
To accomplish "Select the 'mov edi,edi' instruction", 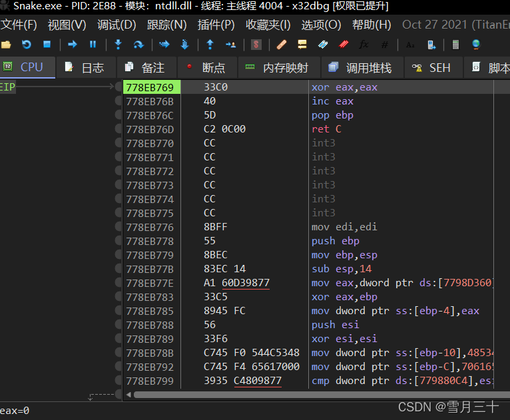I will [x=344, y=227].
